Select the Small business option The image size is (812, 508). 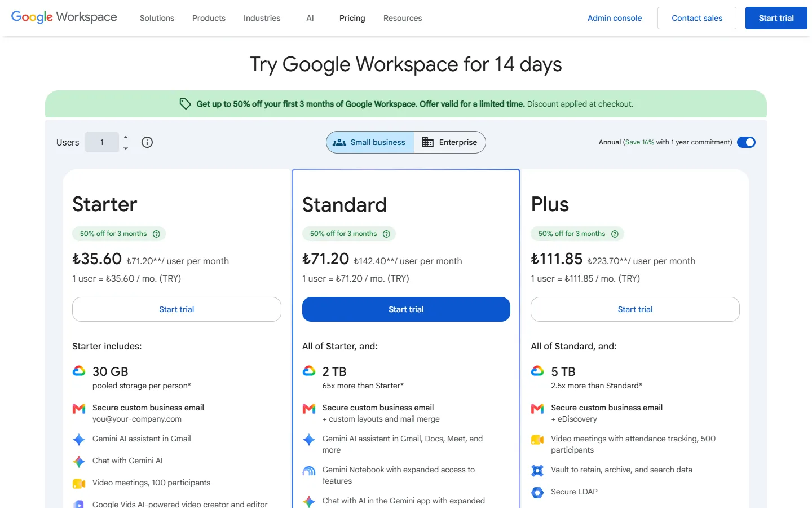pos(370,142)
